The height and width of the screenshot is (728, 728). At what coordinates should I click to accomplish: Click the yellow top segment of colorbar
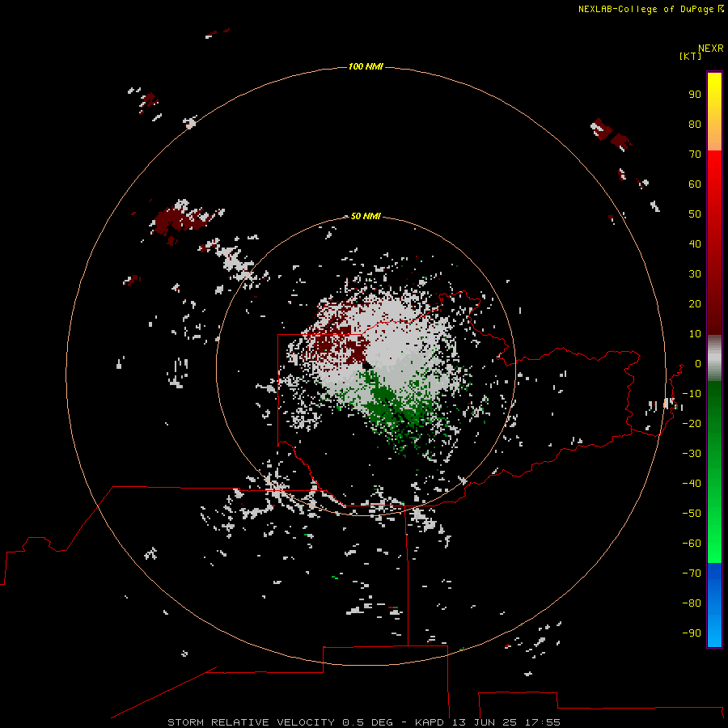[714, 112]
